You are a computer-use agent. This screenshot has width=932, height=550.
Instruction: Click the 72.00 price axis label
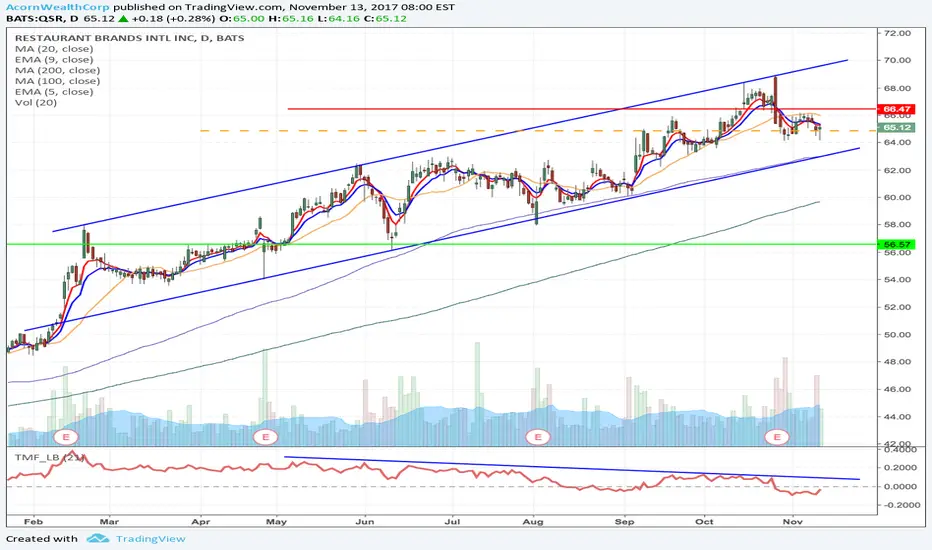[898, 33]
